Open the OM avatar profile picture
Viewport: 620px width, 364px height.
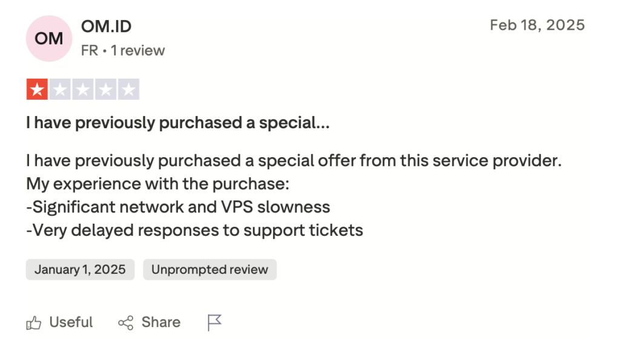tap(49, 39)
